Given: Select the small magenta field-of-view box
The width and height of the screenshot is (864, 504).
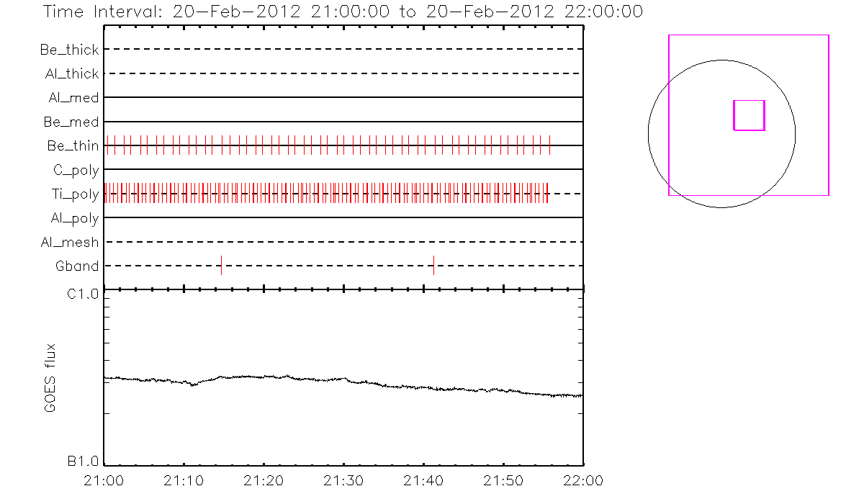Looking at the screenshot, I should point(749,115).
